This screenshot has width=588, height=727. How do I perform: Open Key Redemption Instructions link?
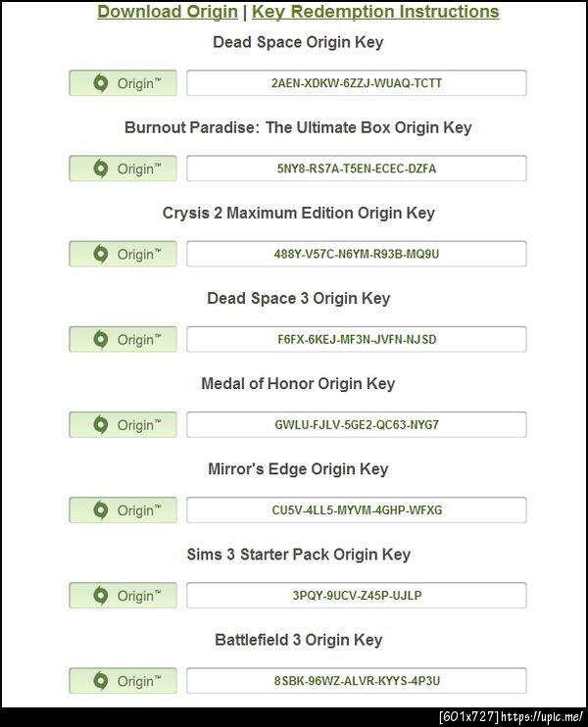point(375,12)
